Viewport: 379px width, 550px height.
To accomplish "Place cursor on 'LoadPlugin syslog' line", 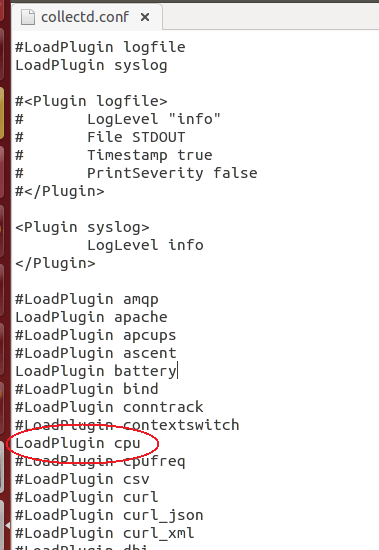I will tap(91, 65).
